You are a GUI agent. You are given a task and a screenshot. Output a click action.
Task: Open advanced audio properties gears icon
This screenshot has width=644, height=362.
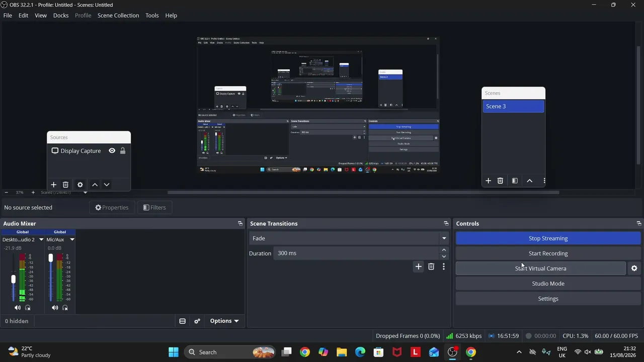[197, 321]
